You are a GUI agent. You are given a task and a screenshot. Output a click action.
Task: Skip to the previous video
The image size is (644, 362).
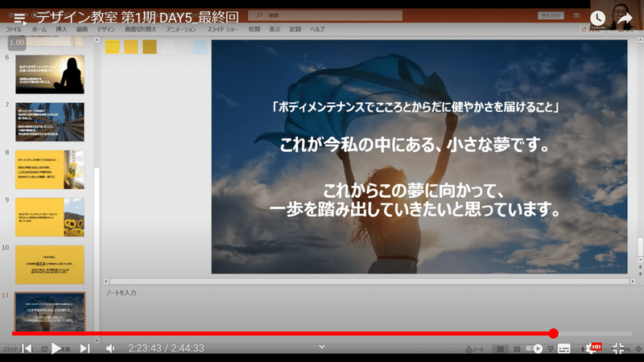pyautogui.click(x=27, y=348)
